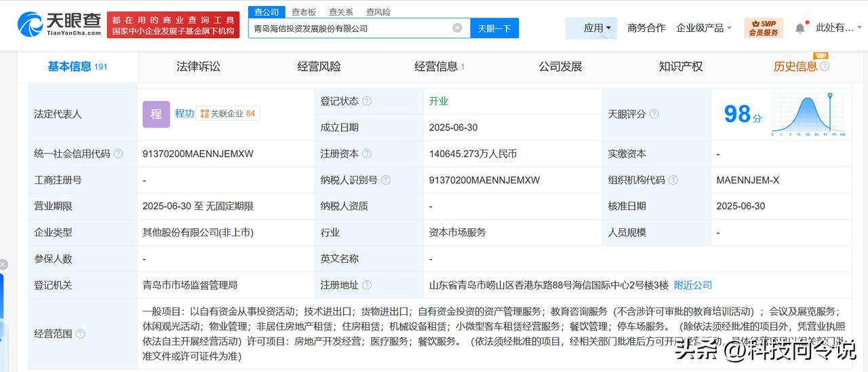Expand the 企业级产品 dropdown
This screenshot has height=372, width=868.
(704, 28)
